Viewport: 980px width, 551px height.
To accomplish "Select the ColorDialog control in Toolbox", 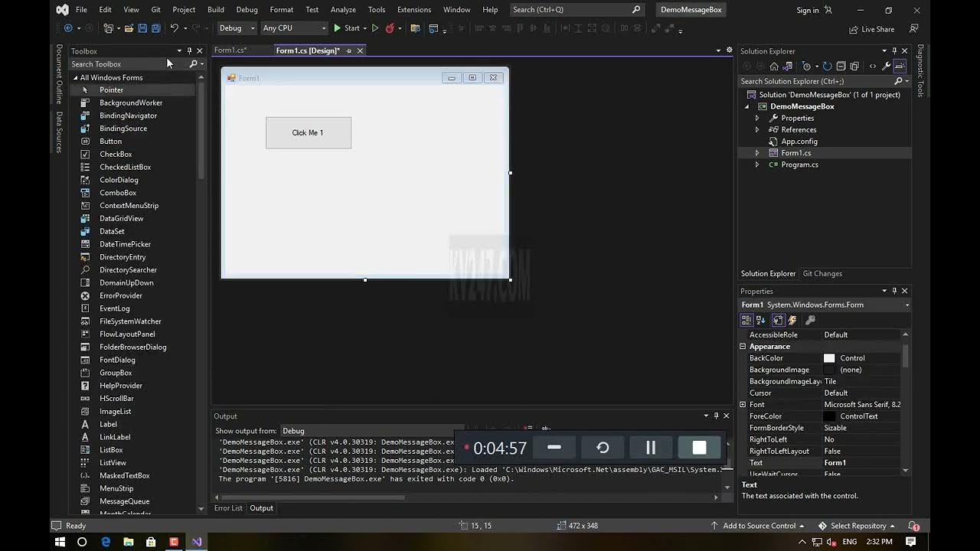I will 119,180.
